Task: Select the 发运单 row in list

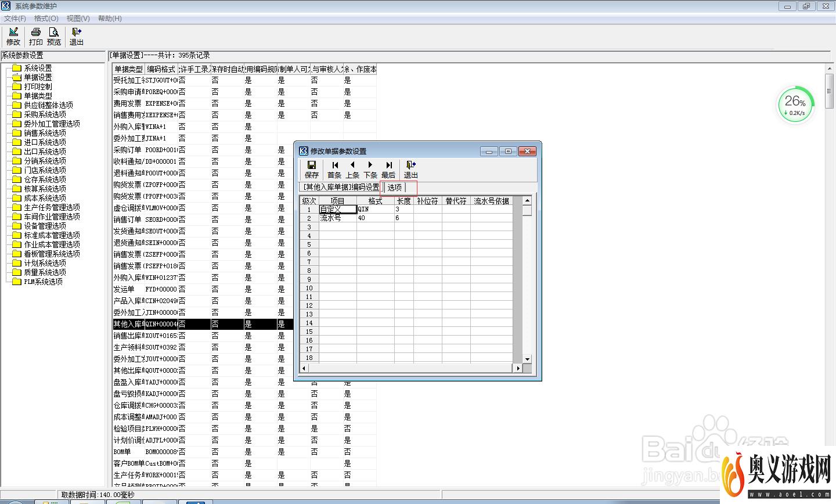Action: 244,289
